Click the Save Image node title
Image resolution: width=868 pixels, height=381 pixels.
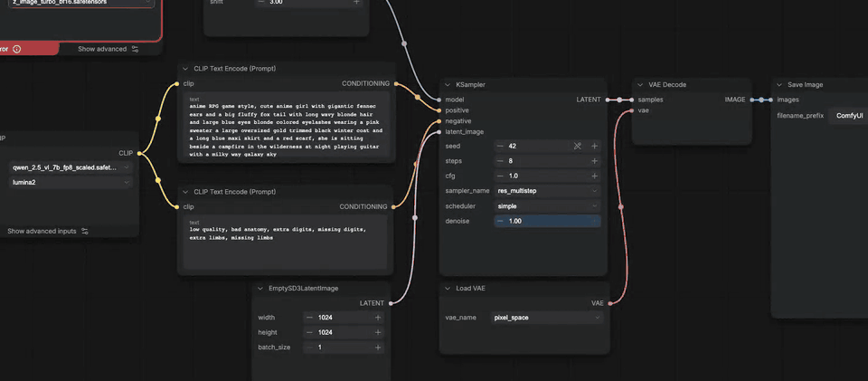point(806,85)
